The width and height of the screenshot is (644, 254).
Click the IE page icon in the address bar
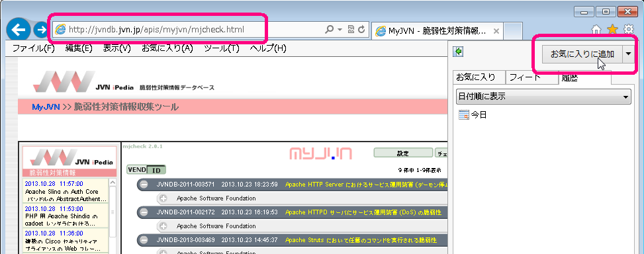point(60,30)
